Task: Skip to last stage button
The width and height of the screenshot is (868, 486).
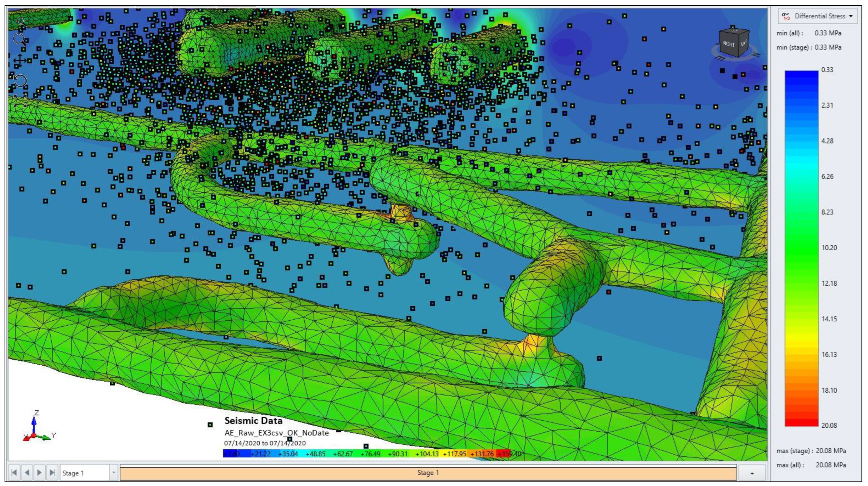Action: (52, 473)
